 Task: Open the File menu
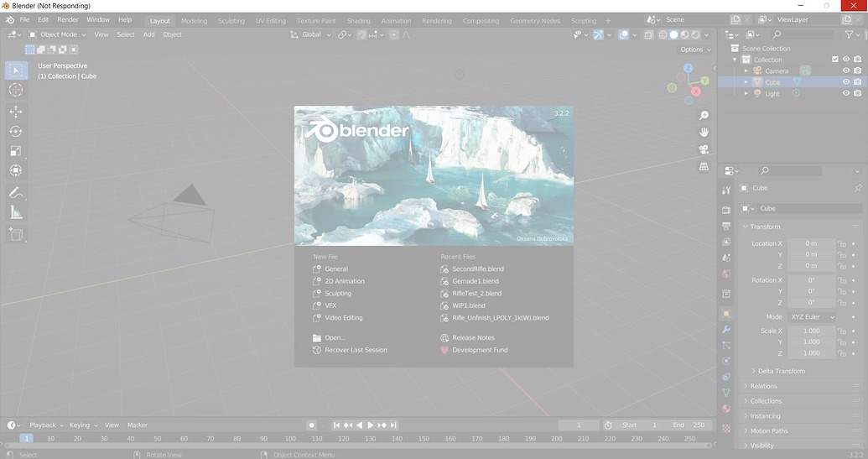pyautogui.click(x=24, y=19)
